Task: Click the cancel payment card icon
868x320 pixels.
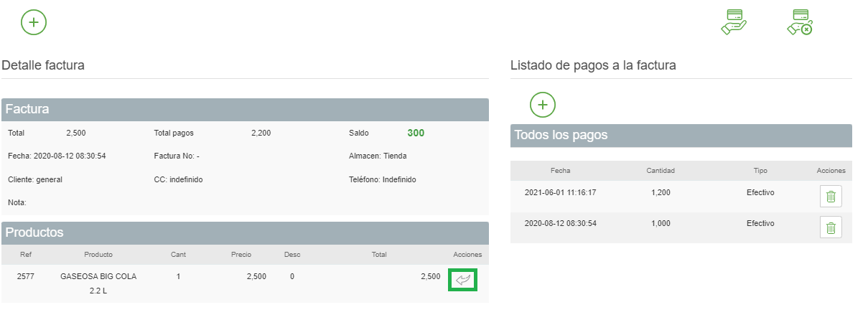Action: coord(800,22)
